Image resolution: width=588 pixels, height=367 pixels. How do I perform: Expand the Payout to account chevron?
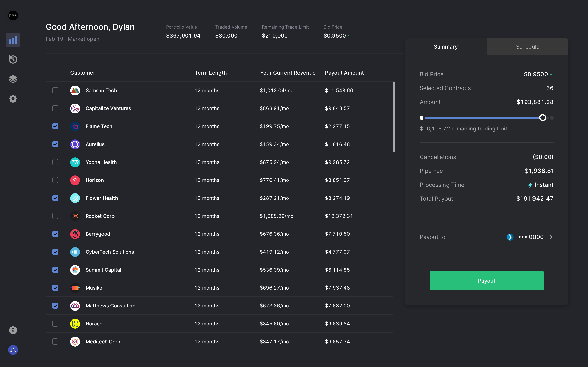pyautogui.click(x=551, y=237)
